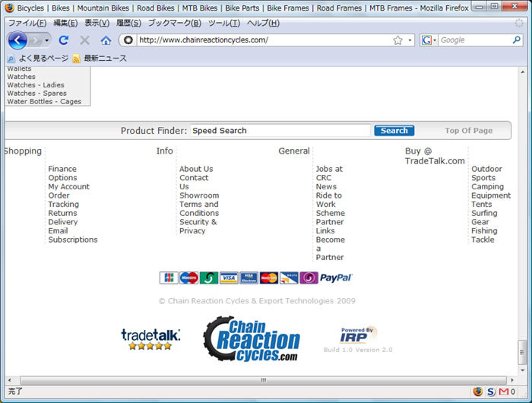Click the Google search box

[475, 40]
